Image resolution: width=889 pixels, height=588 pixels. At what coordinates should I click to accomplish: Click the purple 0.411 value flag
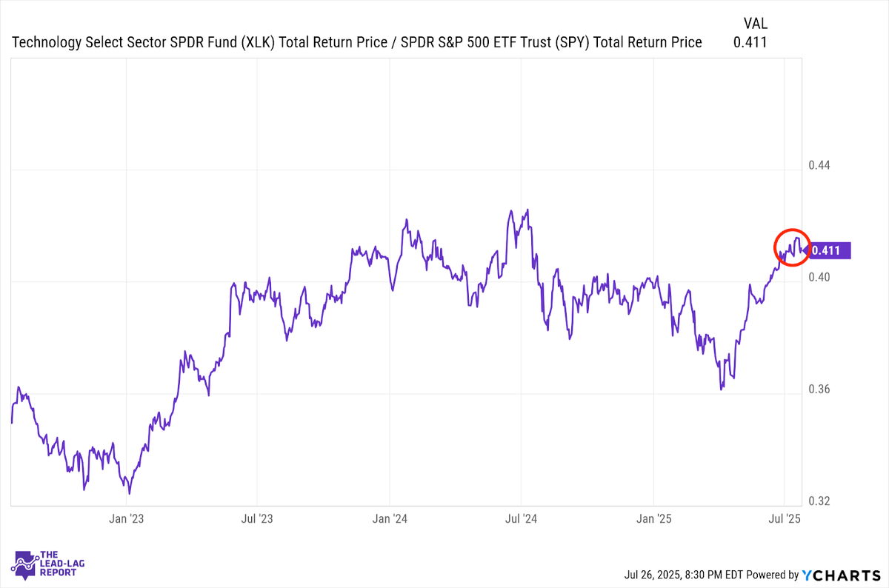[828, 250]
